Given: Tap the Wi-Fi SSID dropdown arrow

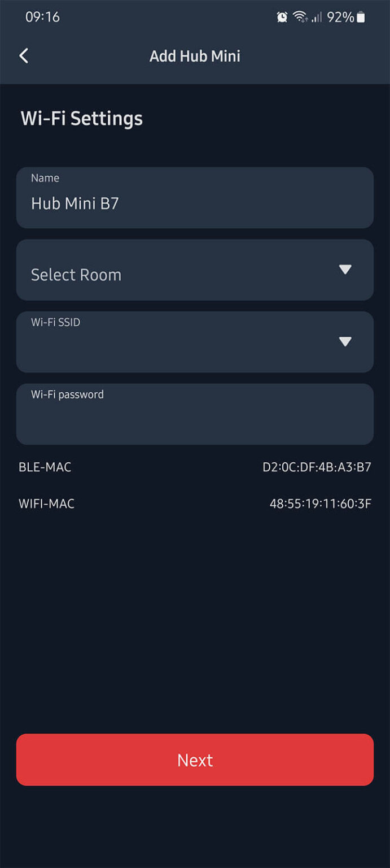Looking at the screenshot, I should [x=346, y=341].
